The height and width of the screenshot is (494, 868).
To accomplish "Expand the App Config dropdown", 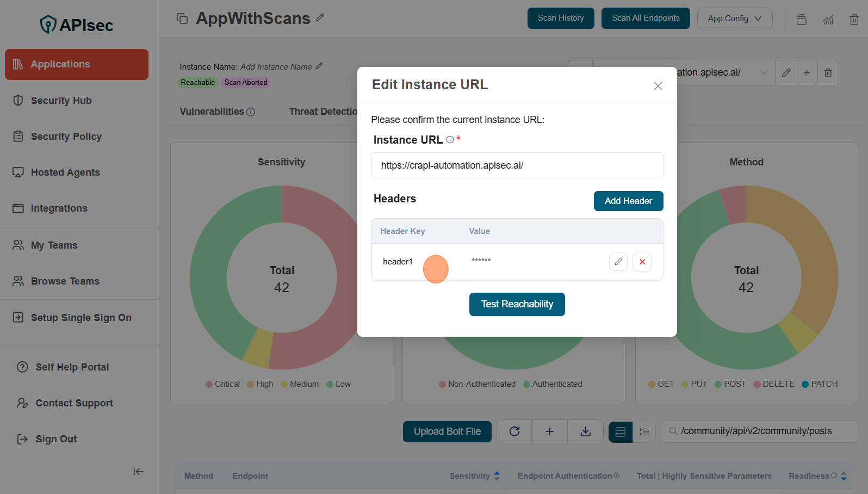I will point(734,18).
